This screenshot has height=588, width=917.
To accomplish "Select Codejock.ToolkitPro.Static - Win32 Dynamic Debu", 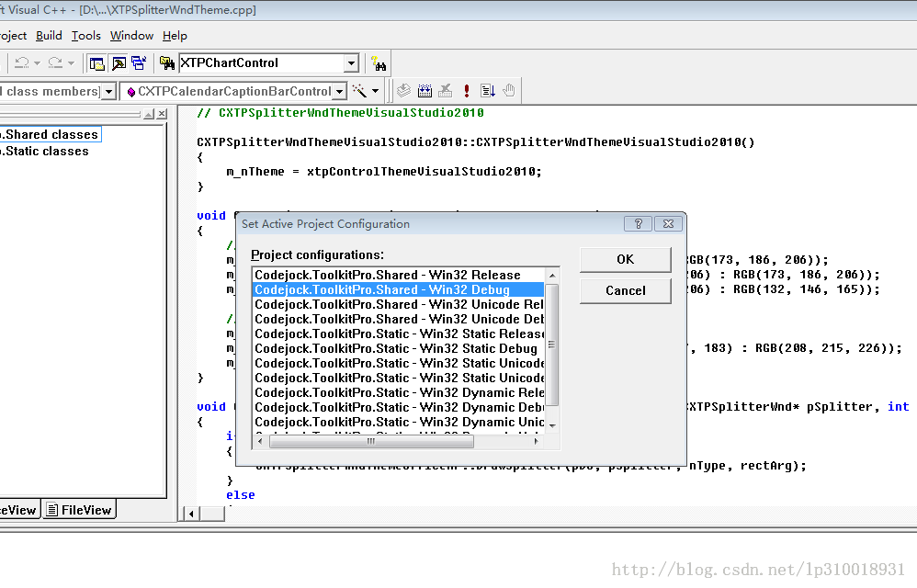I will pos(399,407).
